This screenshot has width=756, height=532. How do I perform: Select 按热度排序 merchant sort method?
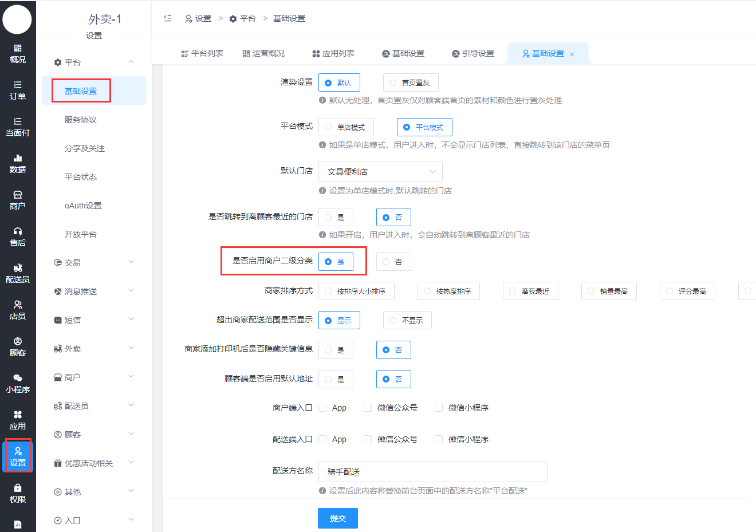tap(448, 291)
